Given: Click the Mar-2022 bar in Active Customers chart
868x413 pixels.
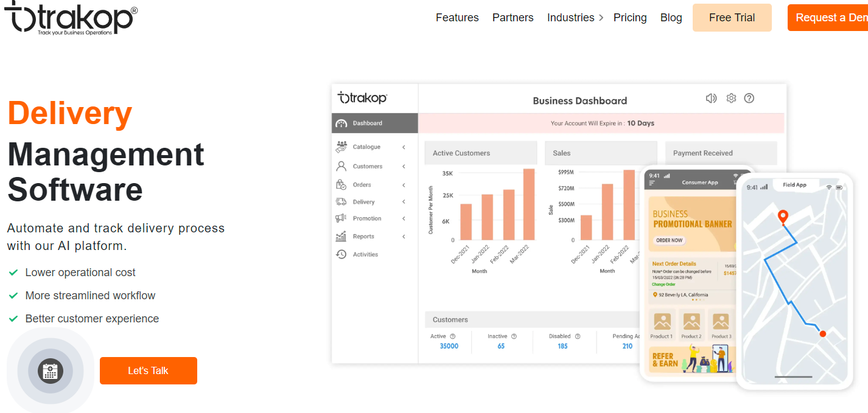Looking at the screenshot, I should click(529, 204).
